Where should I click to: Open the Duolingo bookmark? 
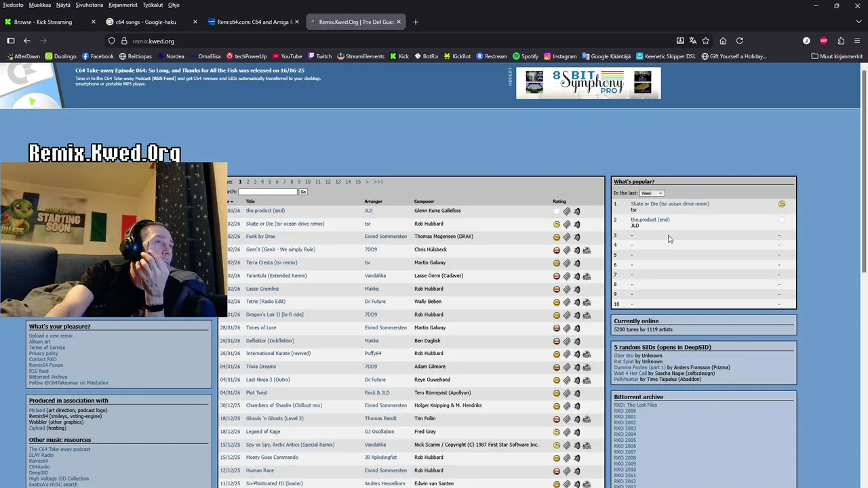(x=60, y=56)
